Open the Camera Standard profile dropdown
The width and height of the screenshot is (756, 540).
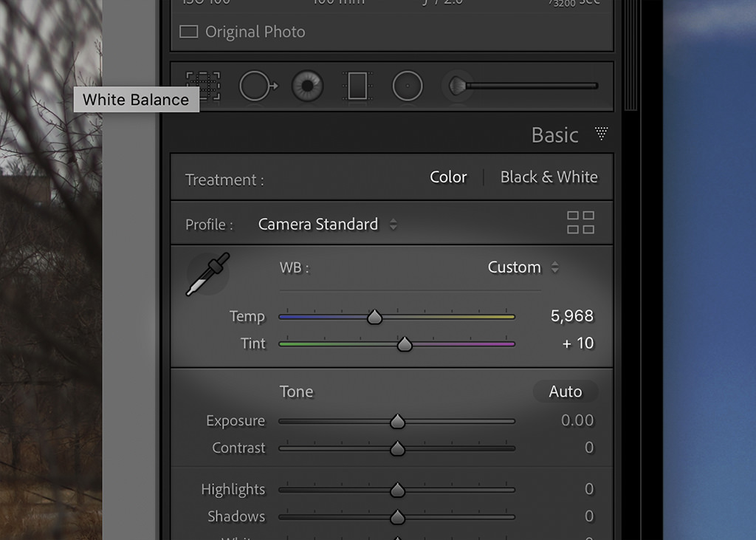click(327, 225)
